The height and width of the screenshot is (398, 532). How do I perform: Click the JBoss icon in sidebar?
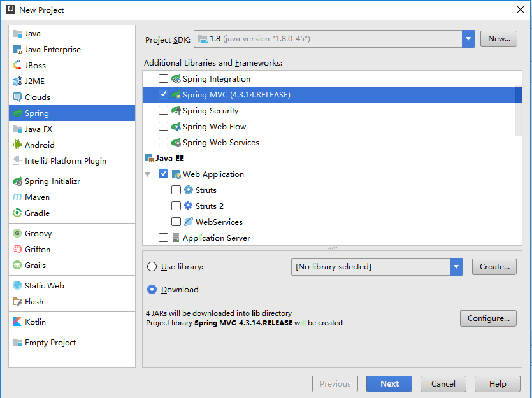click(17, 65)
